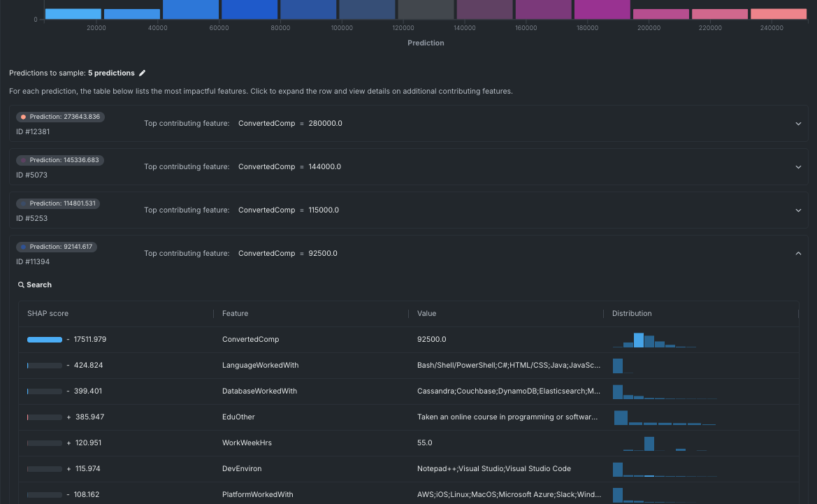
Task: Expand prediction row ID #5253
Action: (798, 210)
